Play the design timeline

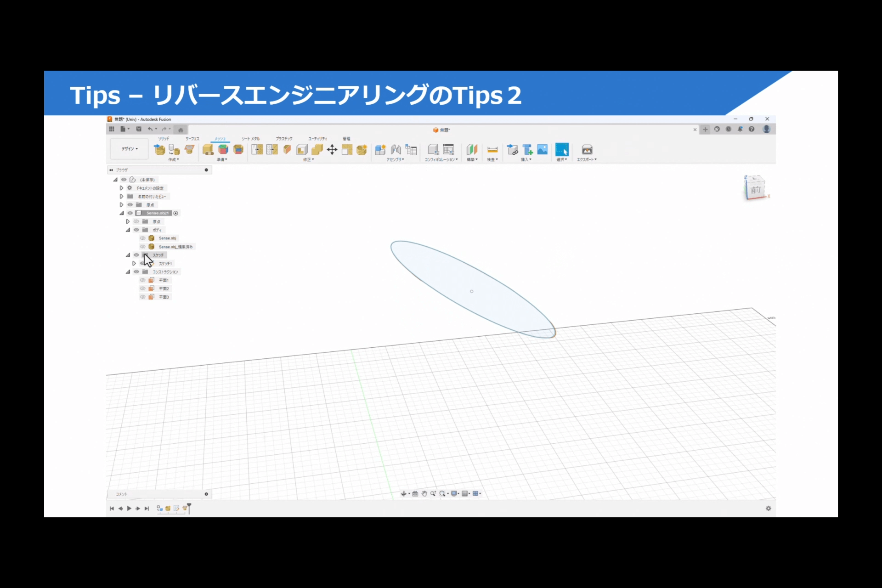point(129,509)
